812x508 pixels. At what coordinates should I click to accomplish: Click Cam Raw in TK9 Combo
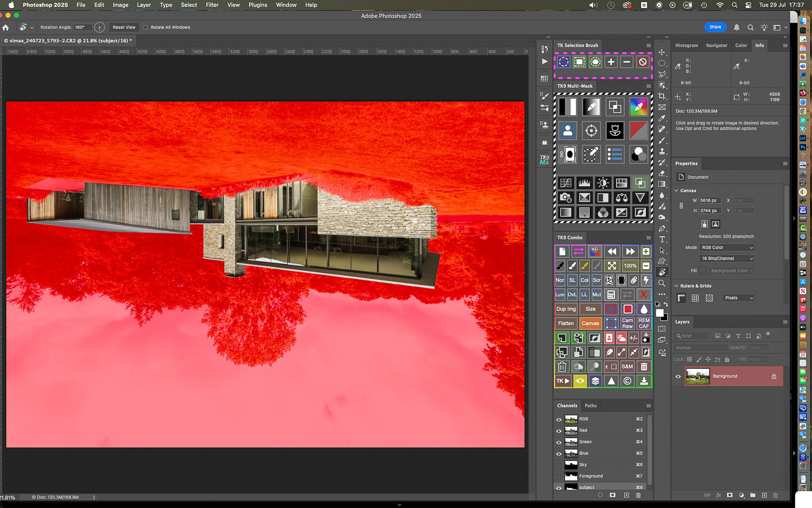627,323
